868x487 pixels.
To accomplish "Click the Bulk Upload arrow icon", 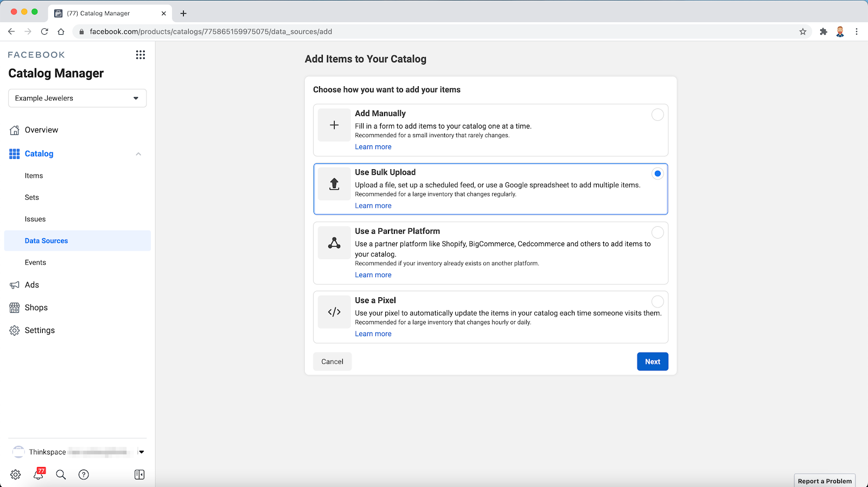I will click(334, 184).
